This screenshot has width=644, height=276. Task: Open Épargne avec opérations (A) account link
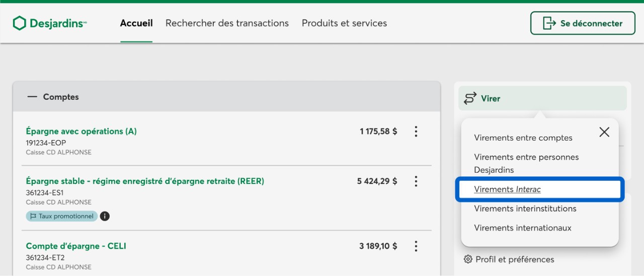click(81, 131)
